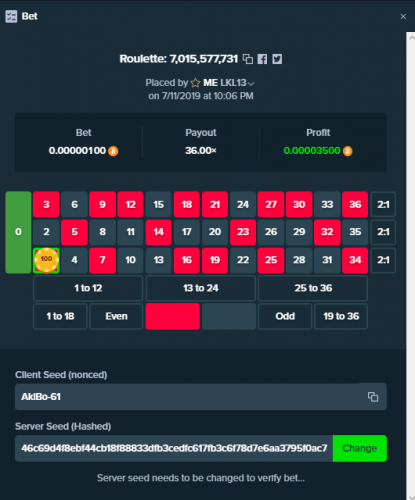
Task: Select red number 7
Action: (x=102, y=260)
